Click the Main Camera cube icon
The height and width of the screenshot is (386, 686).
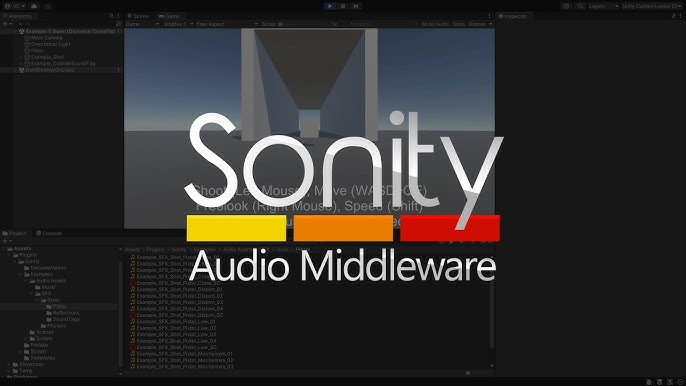point(27,38)
